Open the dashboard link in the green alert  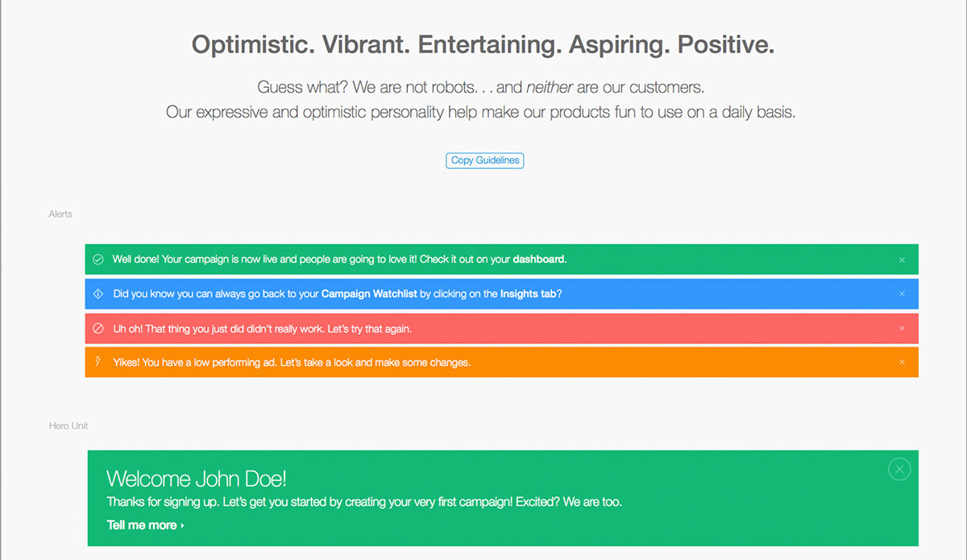coord(539,259)
